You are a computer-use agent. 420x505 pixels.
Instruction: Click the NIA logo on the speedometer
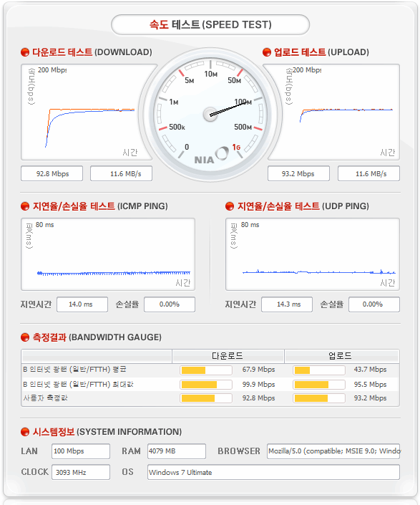pos(211,156)
